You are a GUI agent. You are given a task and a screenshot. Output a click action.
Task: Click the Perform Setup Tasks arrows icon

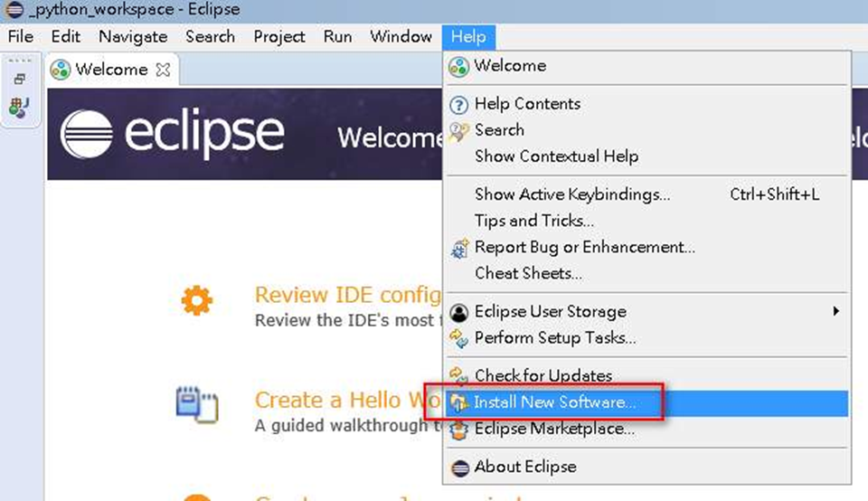pyautogui.click(x=459, y=338)
